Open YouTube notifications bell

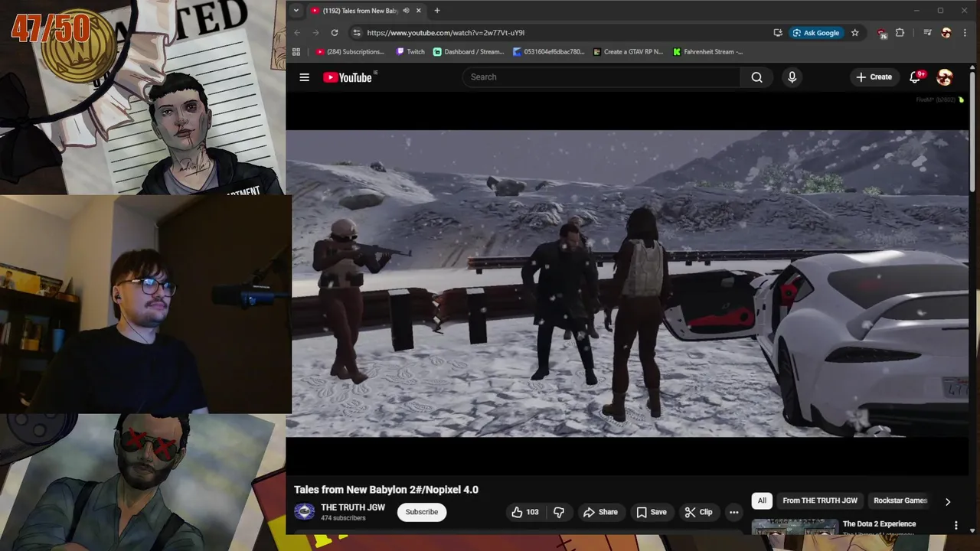click(915, 77)
